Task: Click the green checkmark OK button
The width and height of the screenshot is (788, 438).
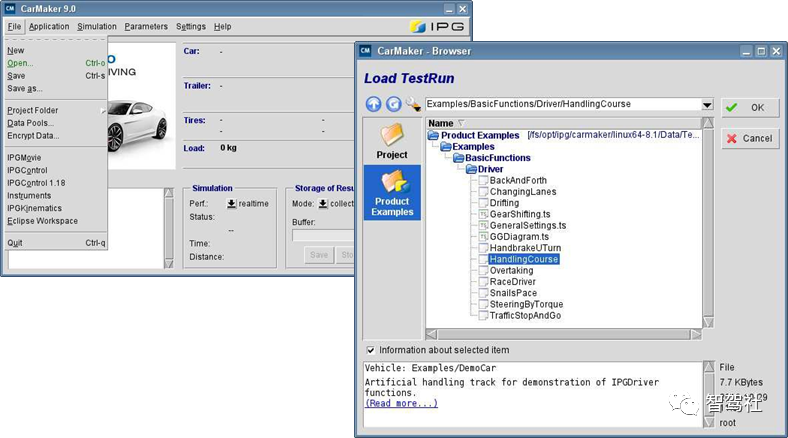Action: 750,107
